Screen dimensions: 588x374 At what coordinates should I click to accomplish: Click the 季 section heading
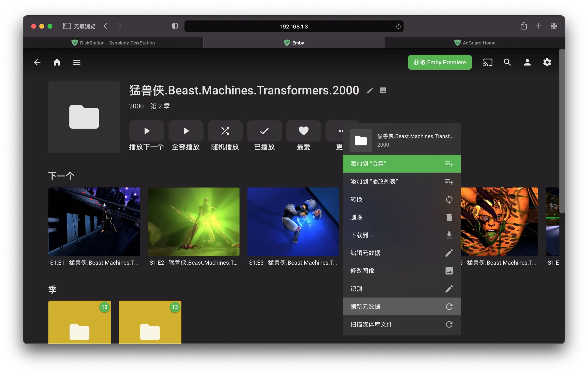tap(53, 289)
